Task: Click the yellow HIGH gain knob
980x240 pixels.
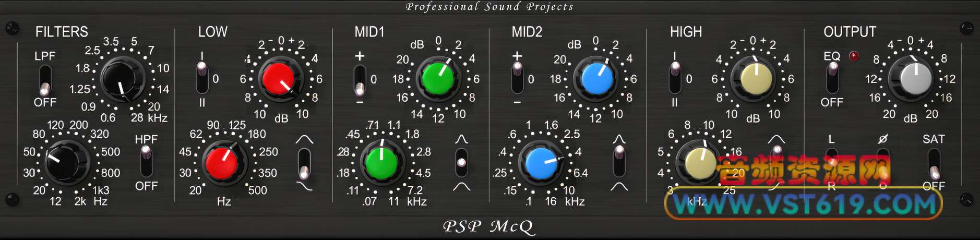Action: 754,78
